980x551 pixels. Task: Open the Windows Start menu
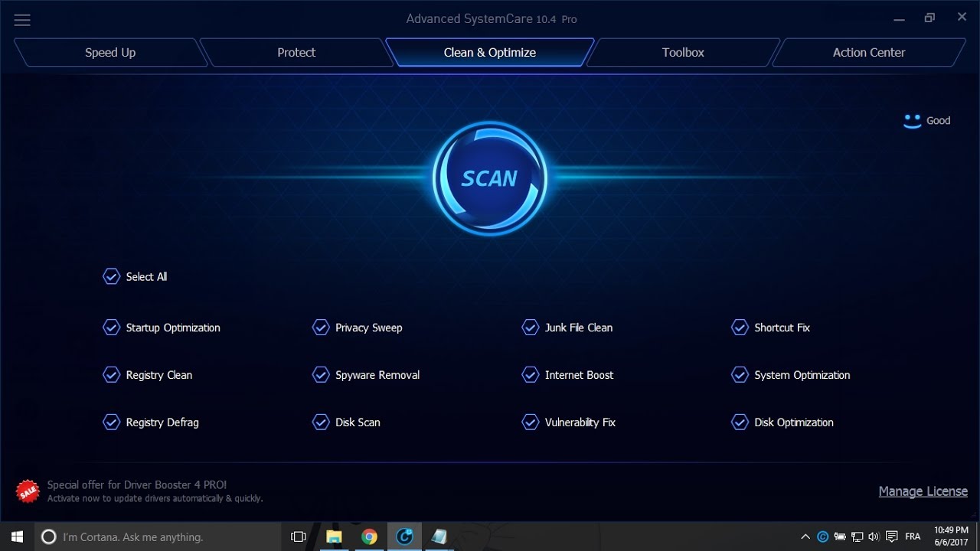pyautogui.click(x=17, y=536)
